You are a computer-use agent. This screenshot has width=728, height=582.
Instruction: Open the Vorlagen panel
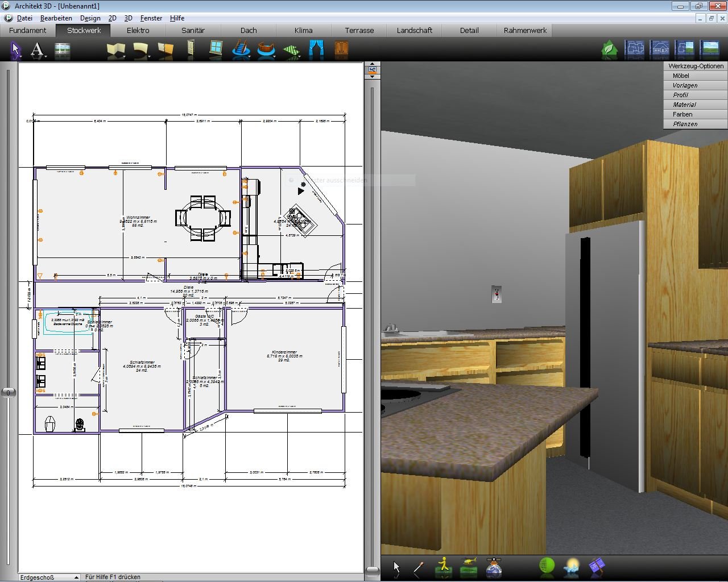[x=696, y=85]
